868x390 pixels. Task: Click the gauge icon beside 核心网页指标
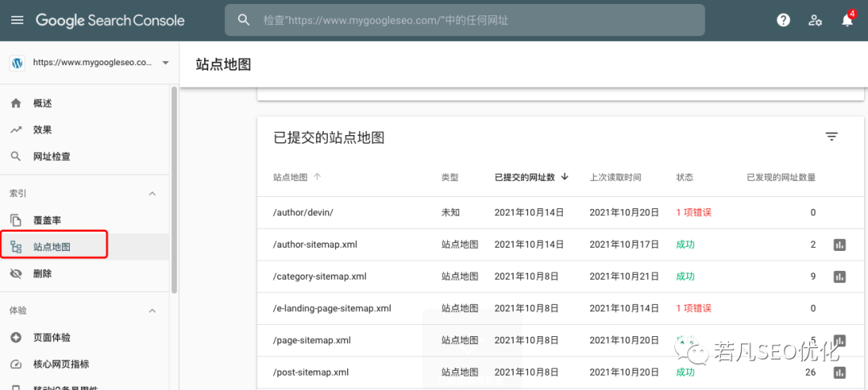click(16, 364)
